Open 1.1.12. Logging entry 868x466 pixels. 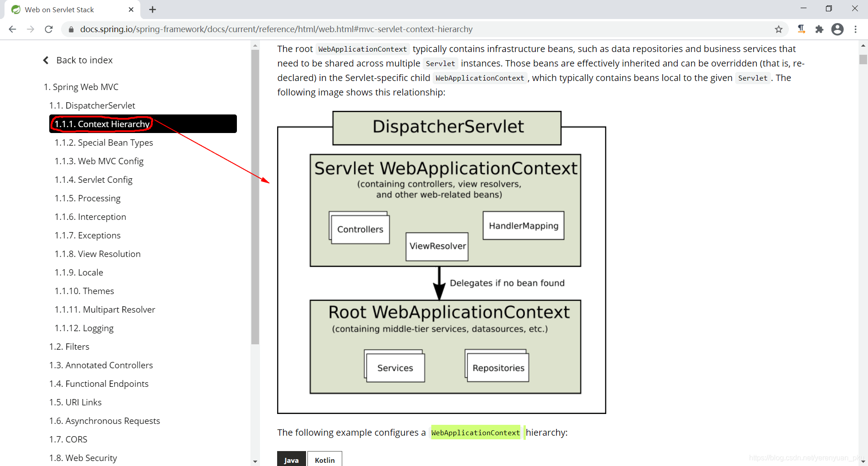click(x=84, y=328)
